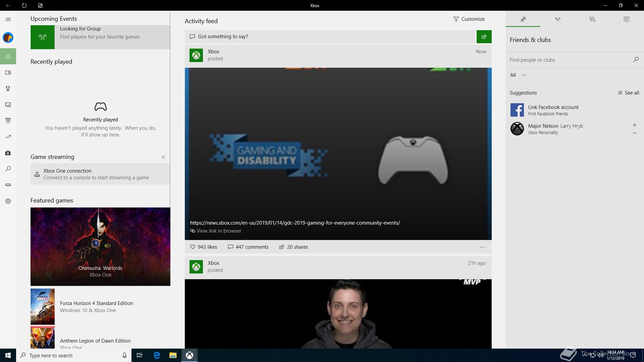Viewport: 644px width, 362px height.
Task: Click the pop-out window icon in the title bar
Action: (x=40, y=5)
